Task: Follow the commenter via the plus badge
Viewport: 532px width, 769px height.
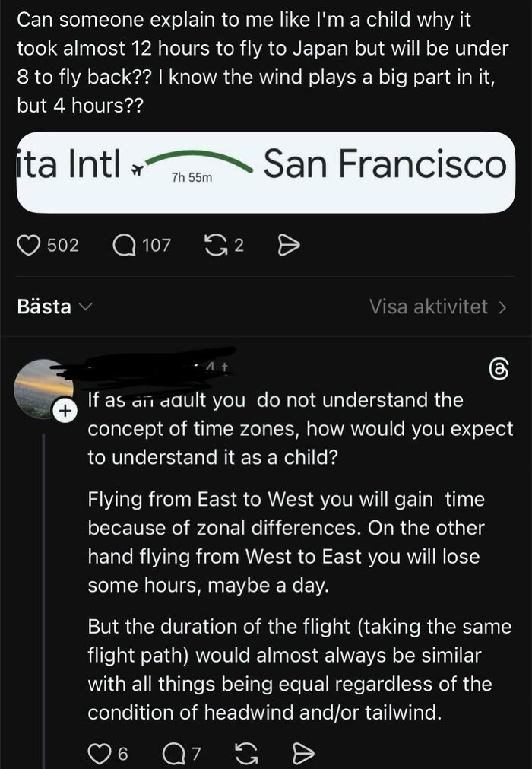Action: (x=66, y=409)
